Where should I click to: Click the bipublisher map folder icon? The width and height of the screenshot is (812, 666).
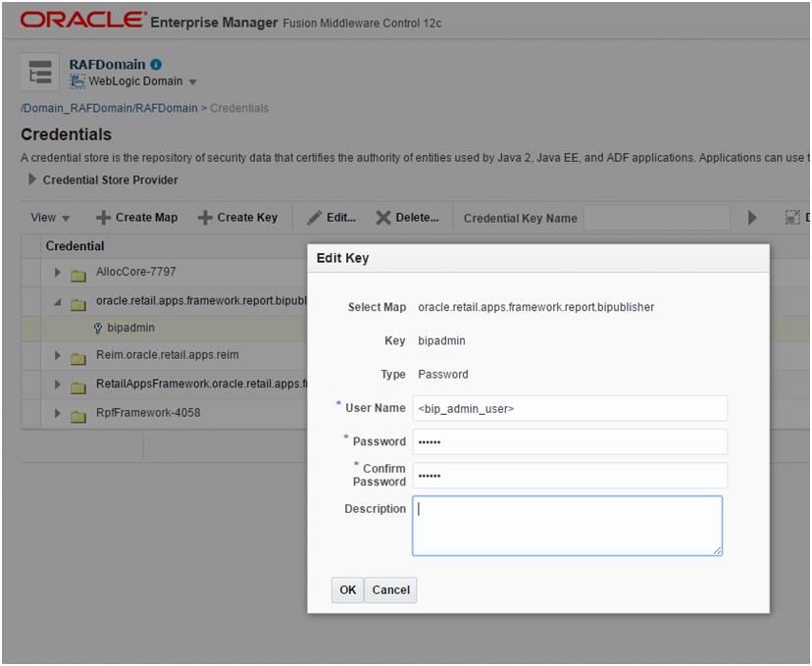[78, 304]
